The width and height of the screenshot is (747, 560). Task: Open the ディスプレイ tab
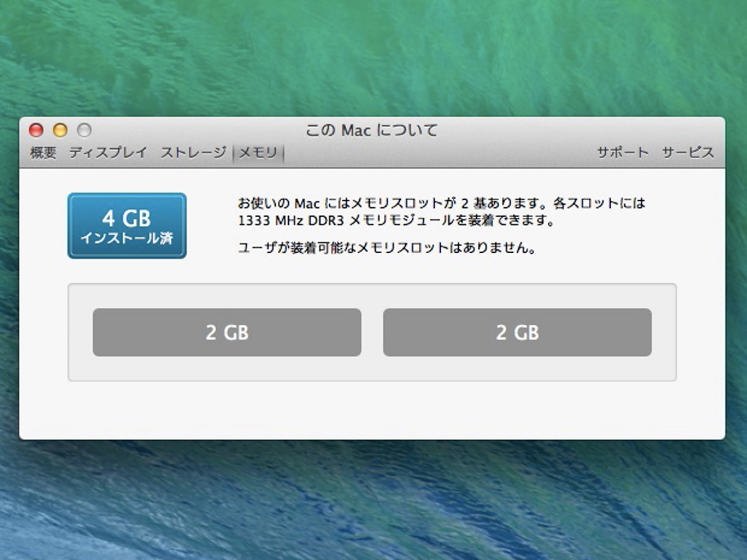click(108, 152)
